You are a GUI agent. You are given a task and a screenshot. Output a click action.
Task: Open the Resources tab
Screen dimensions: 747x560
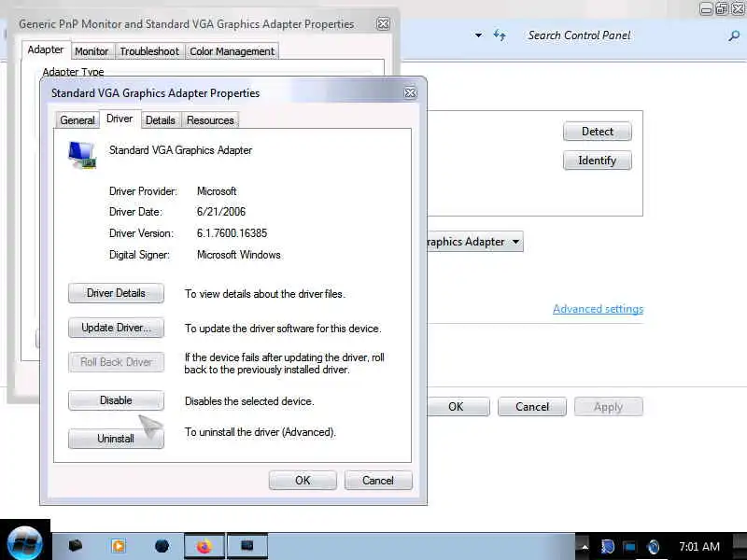pos(210,120)
